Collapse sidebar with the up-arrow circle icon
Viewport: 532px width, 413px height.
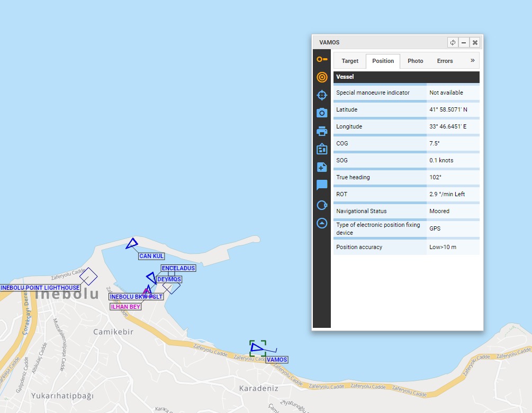(x=322, y=223)
